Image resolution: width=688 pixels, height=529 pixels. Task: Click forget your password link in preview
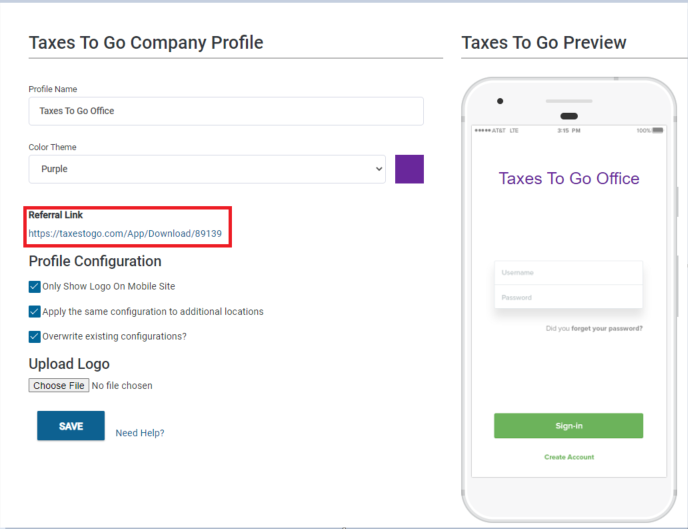coord(606,328)
